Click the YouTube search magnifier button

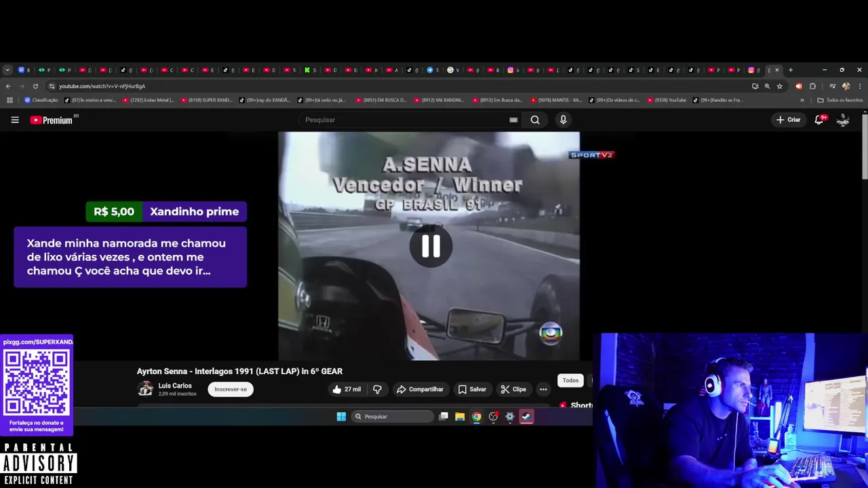tap(535, 120)
